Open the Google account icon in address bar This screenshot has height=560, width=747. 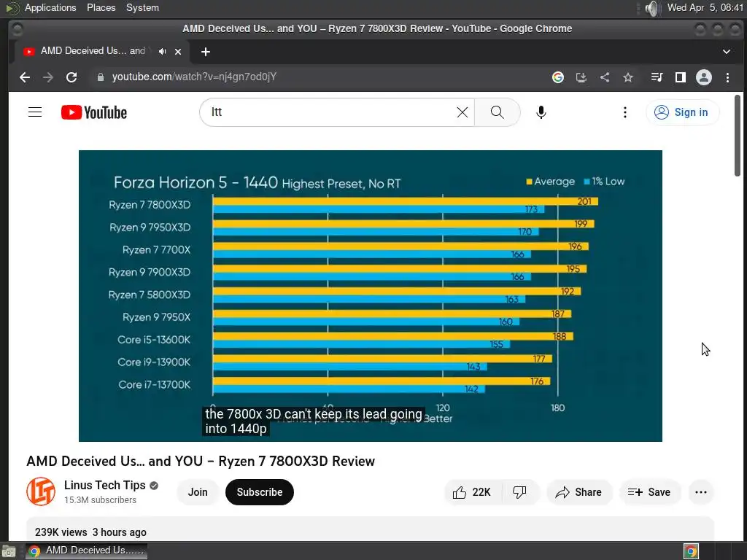tap(558, 77)
